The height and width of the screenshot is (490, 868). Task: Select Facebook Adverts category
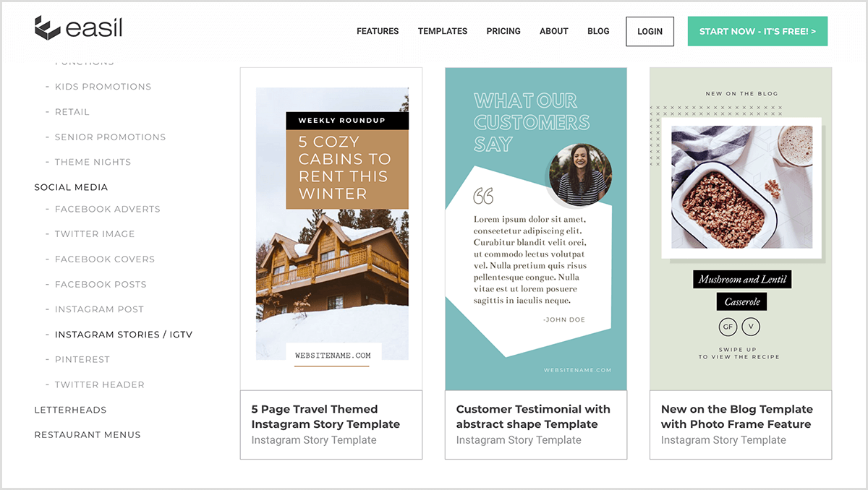coord(108,209)
